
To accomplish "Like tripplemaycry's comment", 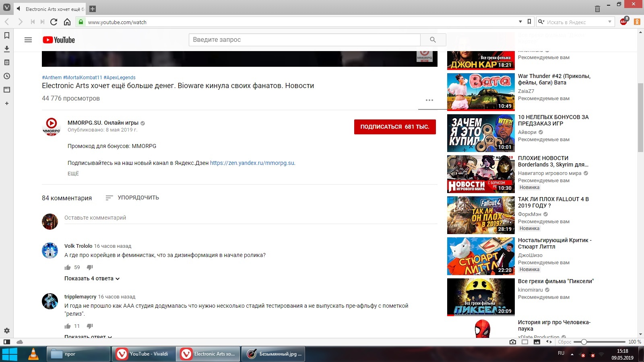I will click(x=68, y=326).
